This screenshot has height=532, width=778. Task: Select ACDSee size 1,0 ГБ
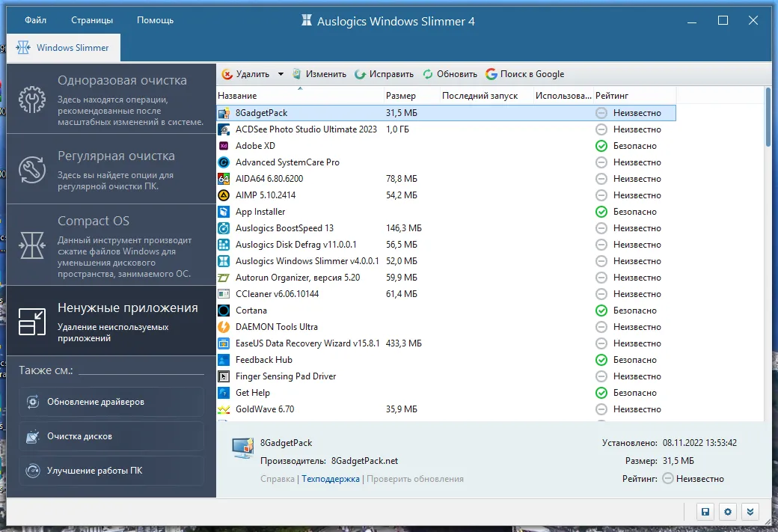(397, 129)
